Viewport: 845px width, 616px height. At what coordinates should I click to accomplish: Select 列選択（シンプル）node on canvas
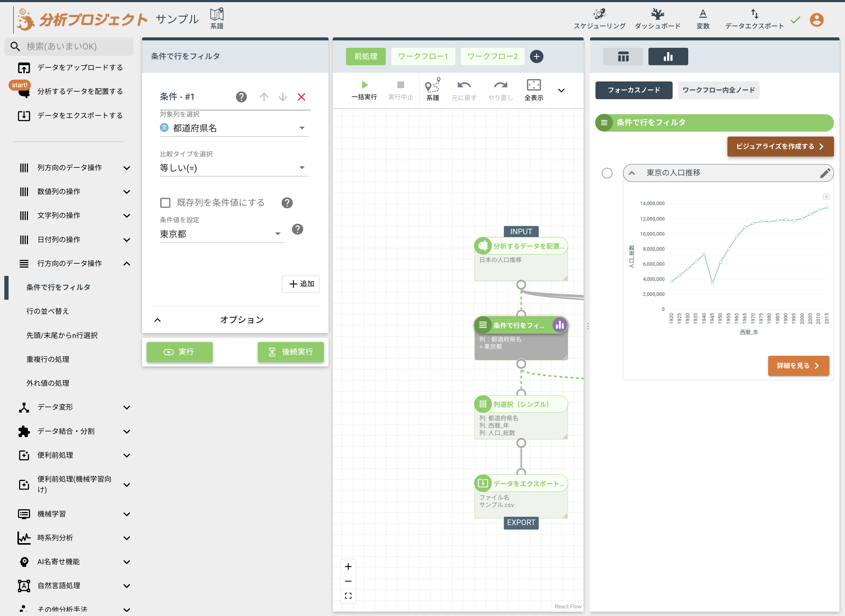pyautogui.click(x=521, y=417)
